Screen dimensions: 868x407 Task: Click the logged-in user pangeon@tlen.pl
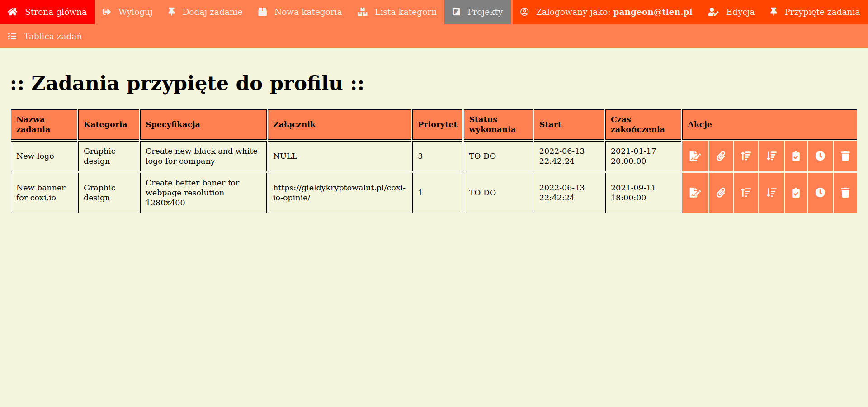click(606, 12)
